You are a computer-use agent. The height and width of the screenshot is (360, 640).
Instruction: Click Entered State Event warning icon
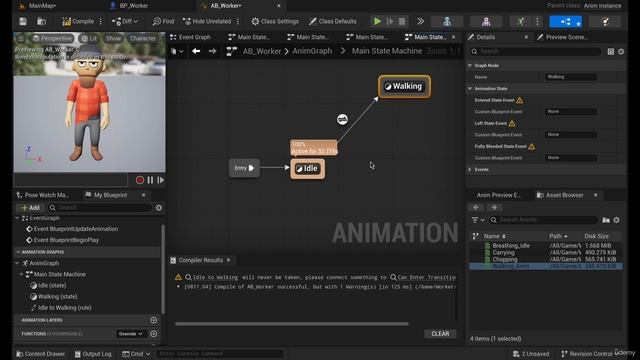click(x=519, y=100)
